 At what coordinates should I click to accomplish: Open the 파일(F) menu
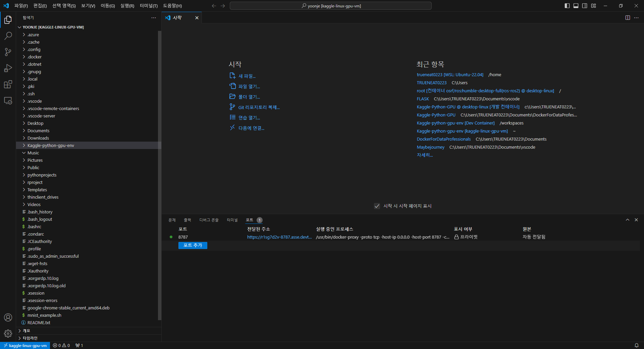pos(21,6)
